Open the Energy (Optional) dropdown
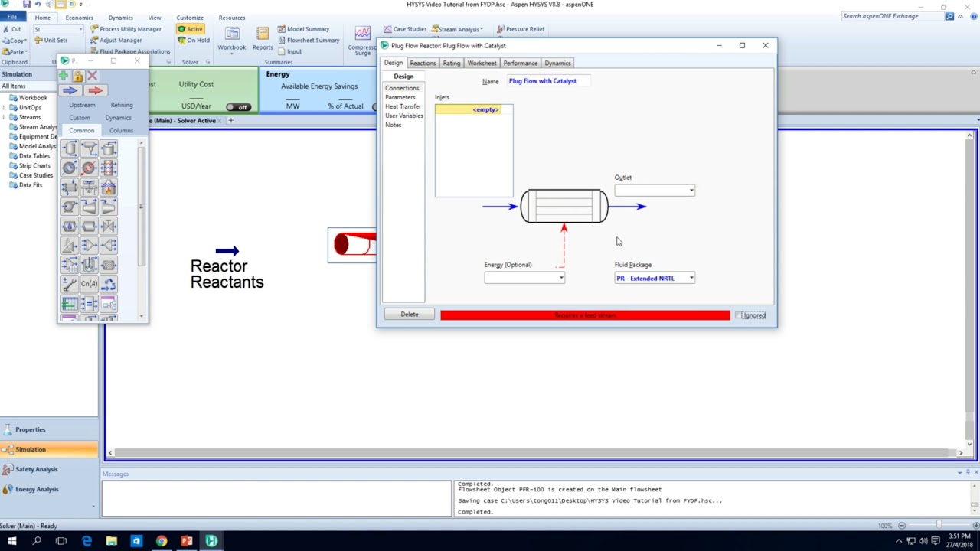This screenshot has width=980, height=551. pyautogui.click(x=561, y=278)
